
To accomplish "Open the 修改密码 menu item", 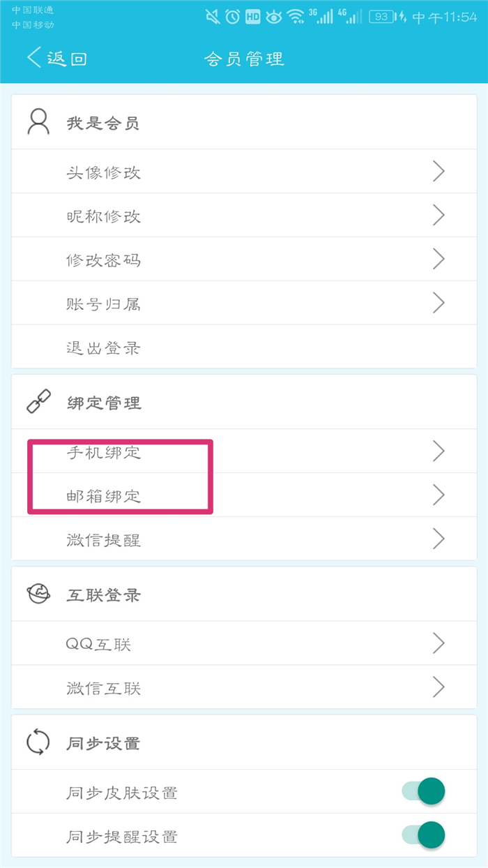I will (103, 260).
